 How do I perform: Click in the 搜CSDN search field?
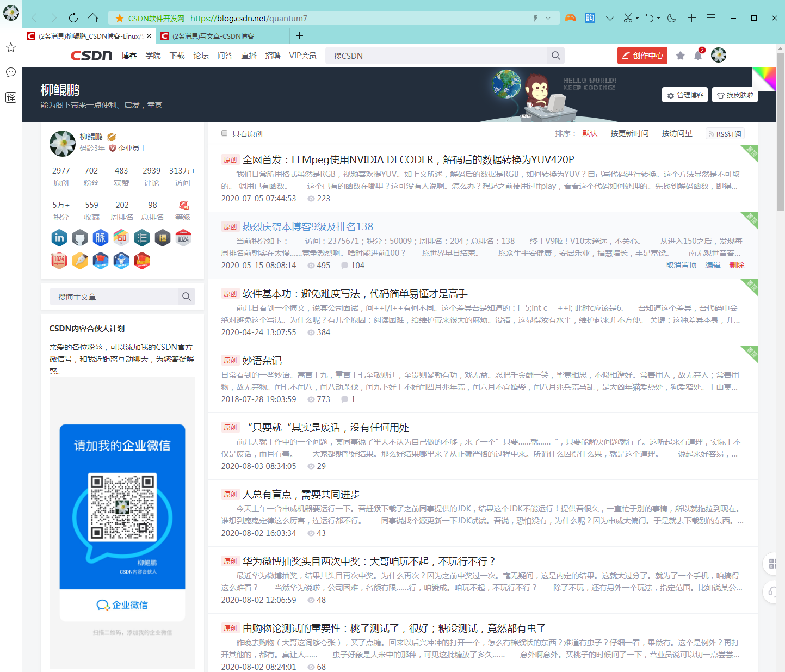coord(437,56)
